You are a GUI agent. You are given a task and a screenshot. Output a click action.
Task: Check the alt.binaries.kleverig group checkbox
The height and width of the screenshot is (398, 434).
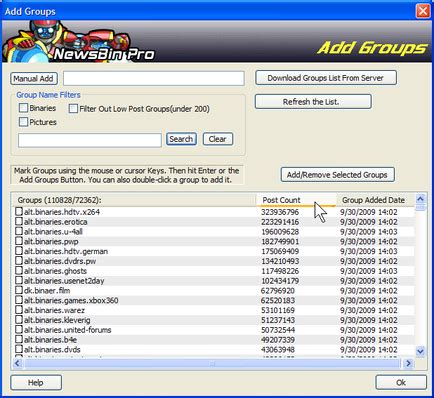pos(19,320)
